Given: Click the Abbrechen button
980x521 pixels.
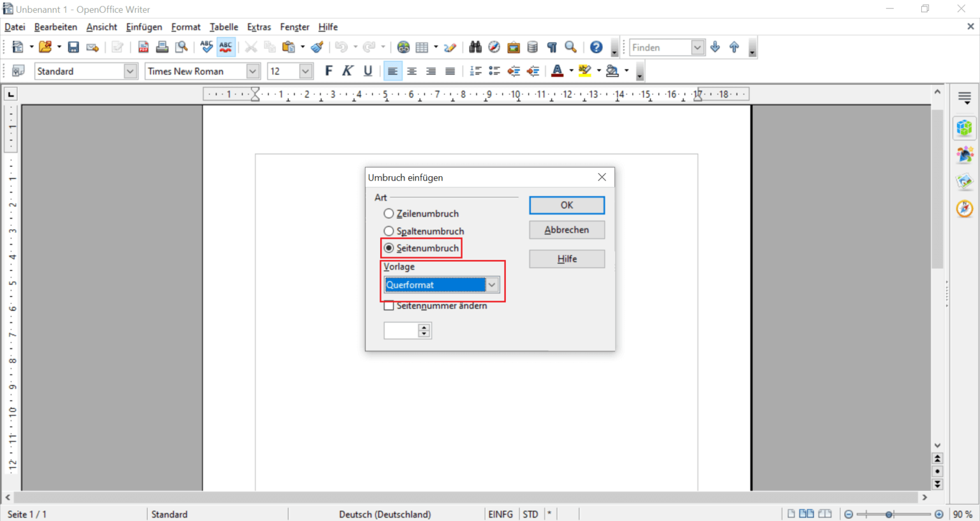Looking at the screenshot, I should pyautogui.click(x=567, y=230).
